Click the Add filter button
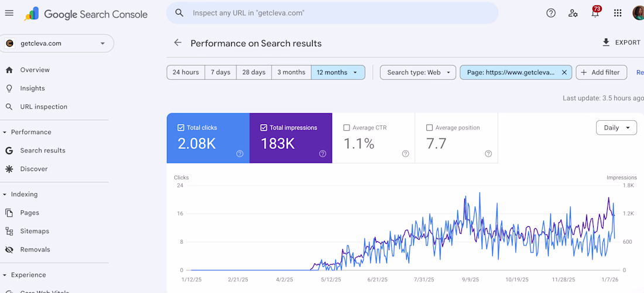Viewport: 644px width, 293px height. [601, 73]
